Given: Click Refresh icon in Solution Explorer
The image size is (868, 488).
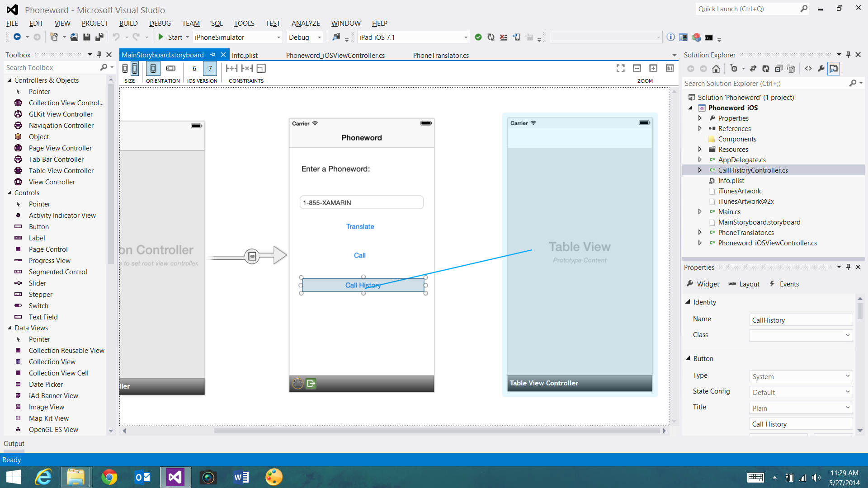Looking at the screenshot, I should coord(765,69).
